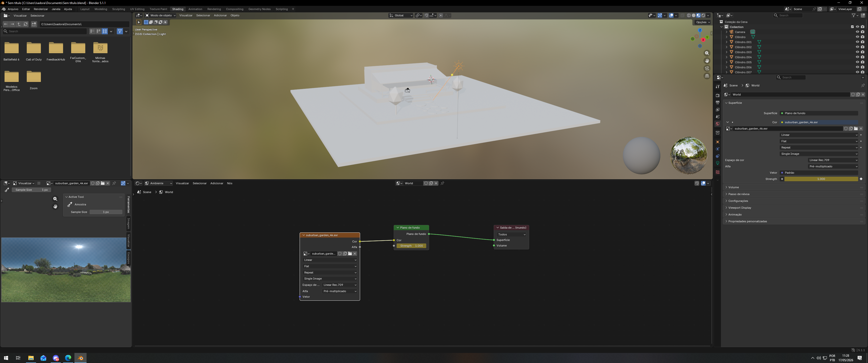Adjust Strength value in Plano de fundo node
Screen dimensions: 868x363
point(412,246)
